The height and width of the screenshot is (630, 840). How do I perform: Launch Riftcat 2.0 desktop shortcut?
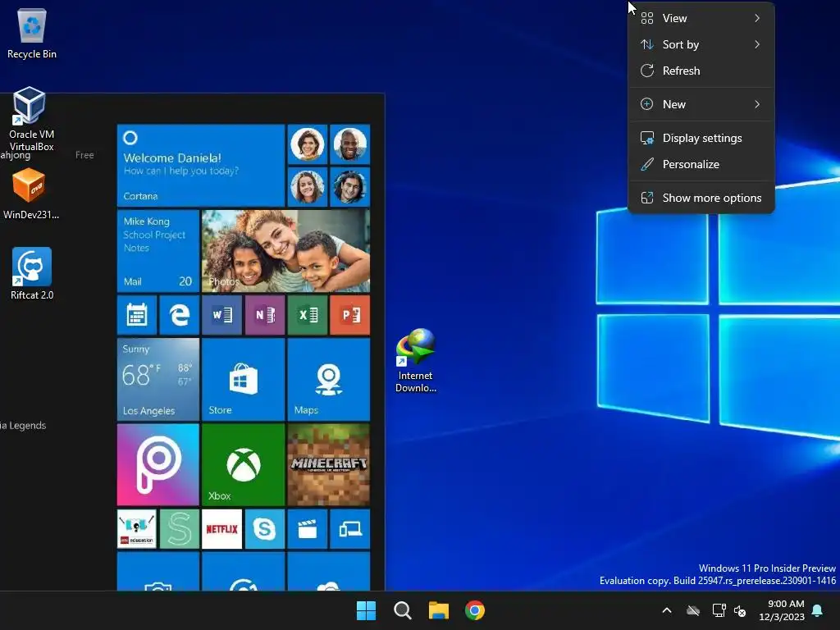(x=32, y=273)
